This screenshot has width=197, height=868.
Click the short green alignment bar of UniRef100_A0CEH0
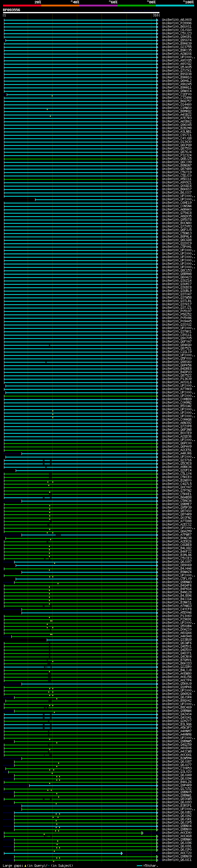tap(73, 833)
